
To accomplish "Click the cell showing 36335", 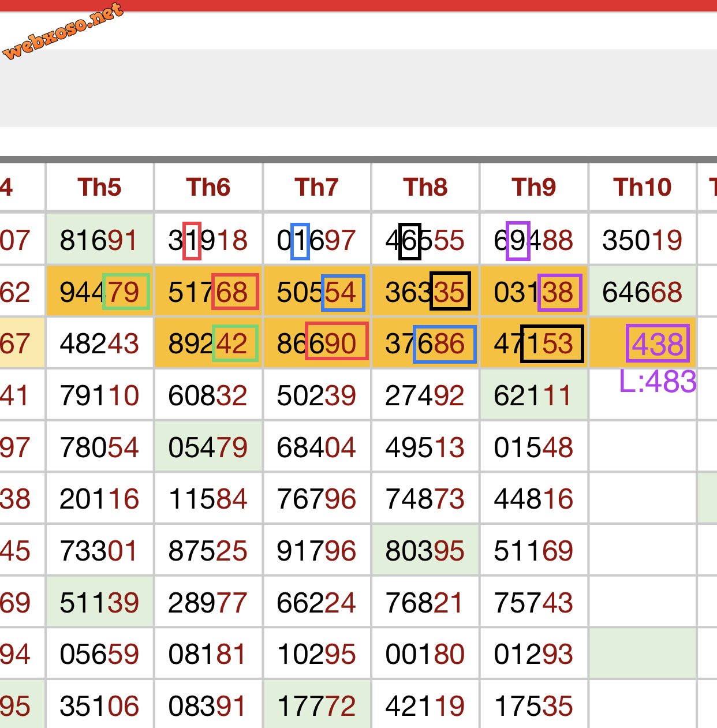I will click(x=425, y=292).
